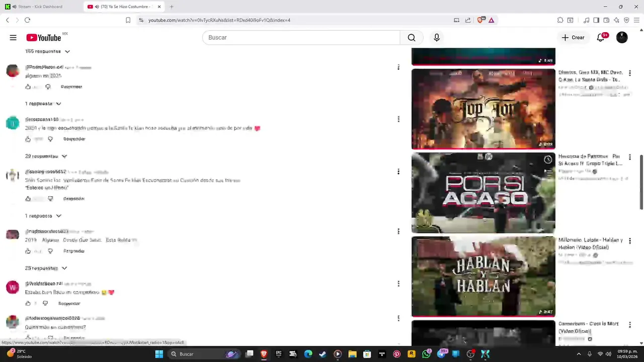
Task: Dislike the 'alguien en 2025' comment
Action: [48, 87]
